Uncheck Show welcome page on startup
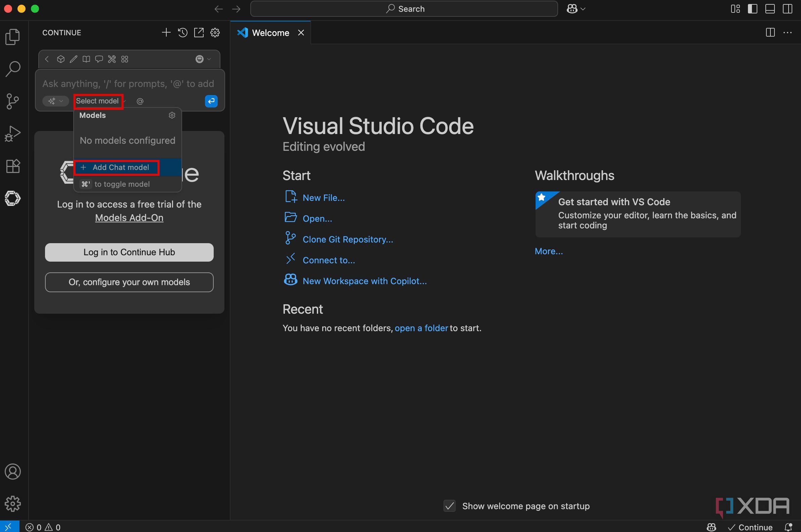 coord(449,506)
